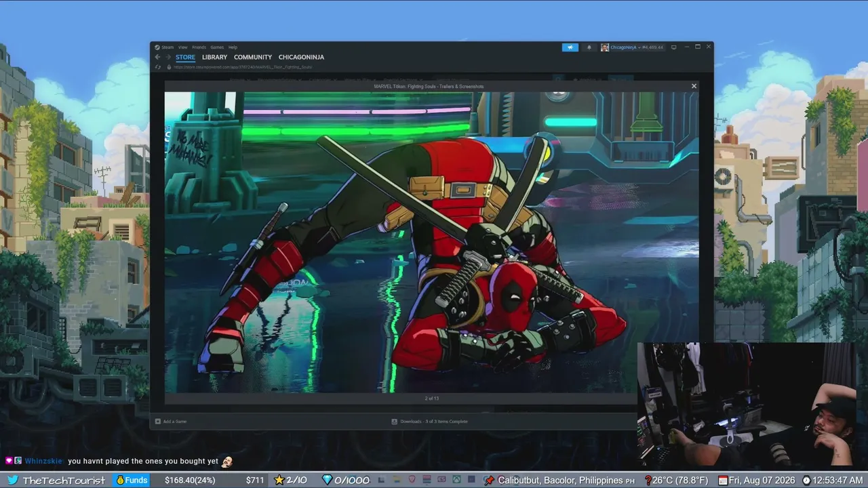The height and width of the screenshot is (488, 868).
Task: Open the Steam menu
Action: pos(167,47)
